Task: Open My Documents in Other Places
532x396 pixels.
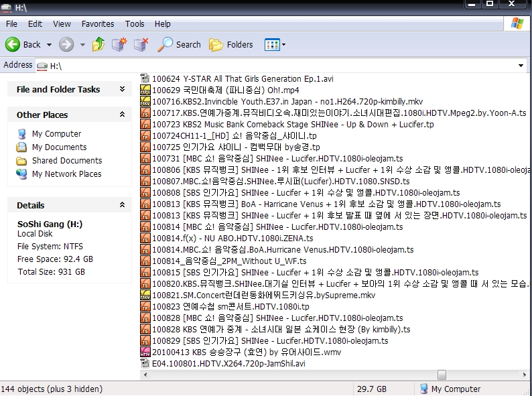Action: [21, 147]
